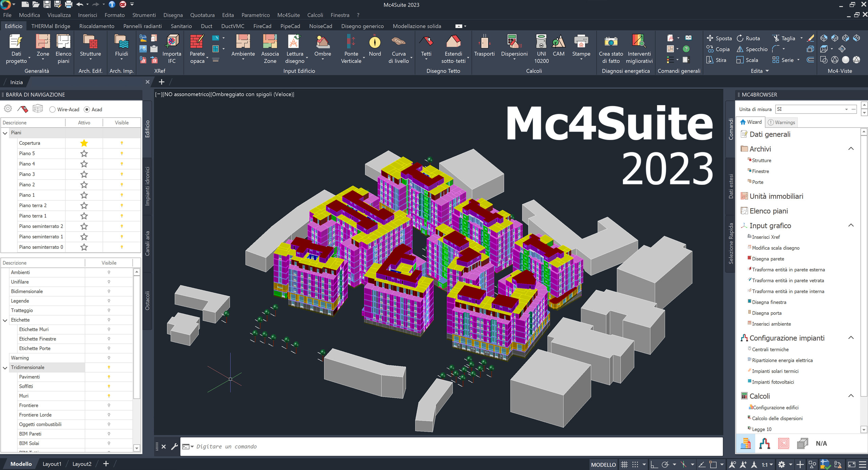The width and height of the screenshot is (868, 470).
Task: Add new drawing tab with plus
Action: tap(161, 82)
